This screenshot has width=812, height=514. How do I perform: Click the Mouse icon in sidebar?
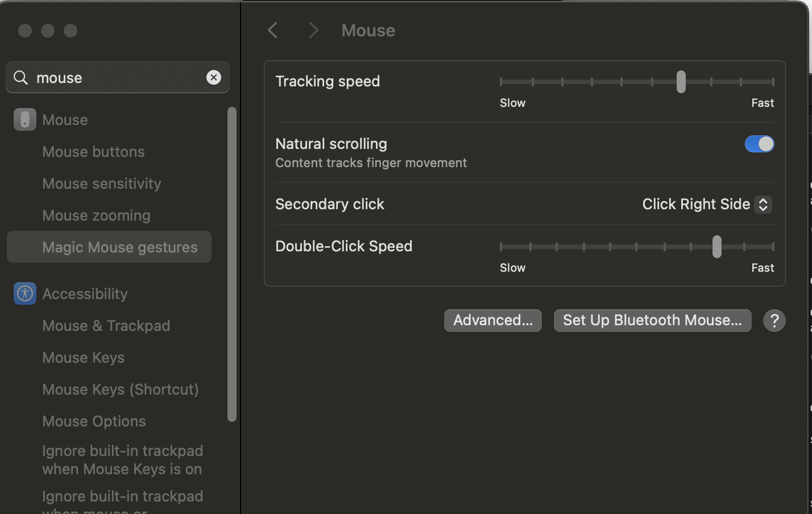click(24, 120)
